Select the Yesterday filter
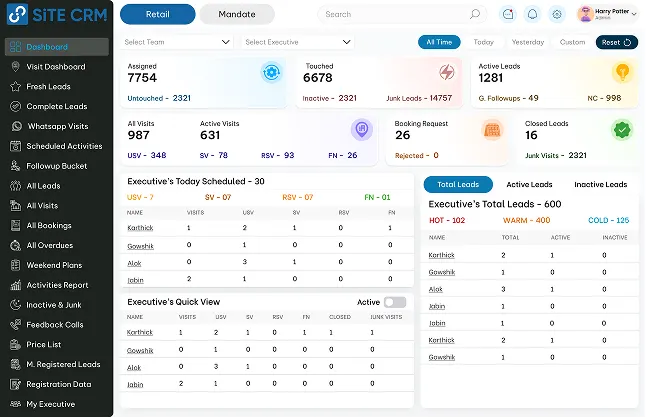The width and height of the screenshot is (646, 418). coord(528,42)
